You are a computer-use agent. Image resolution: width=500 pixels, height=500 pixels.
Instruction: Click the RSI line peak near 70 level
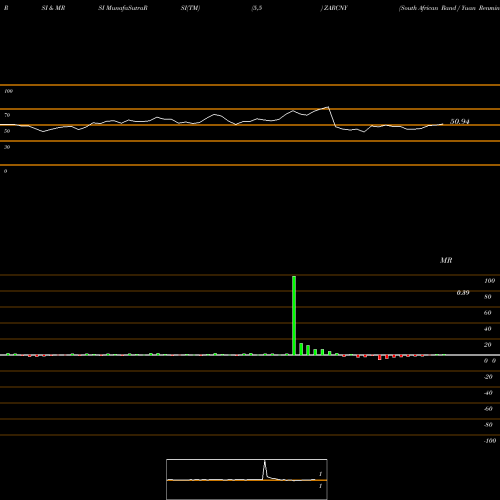[x=328, y=107]
